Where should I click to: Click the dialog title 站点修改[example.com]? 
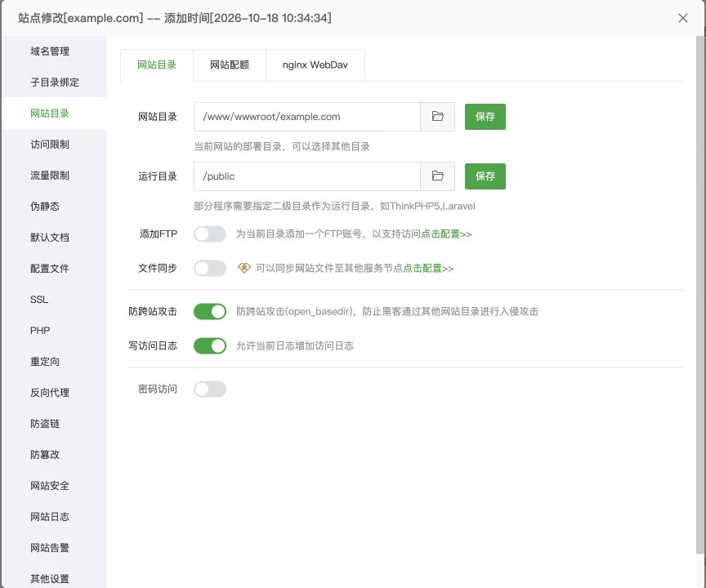pos(81,18)
